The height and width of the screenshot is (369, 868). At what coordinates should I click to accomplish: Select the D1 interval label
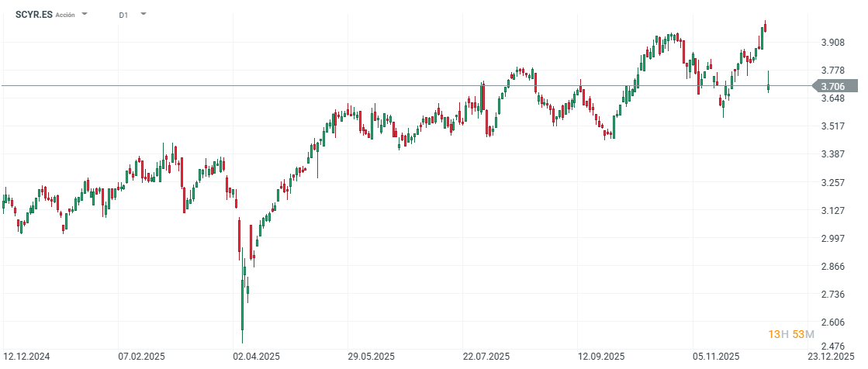pyautogui.click(x=124, y=15)
